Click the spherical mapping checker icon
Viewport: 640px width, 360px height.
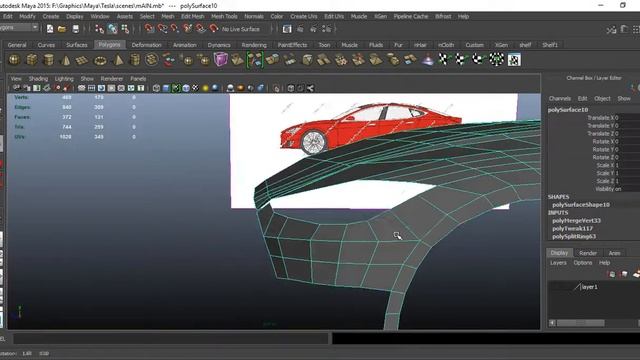coord(478,60)
